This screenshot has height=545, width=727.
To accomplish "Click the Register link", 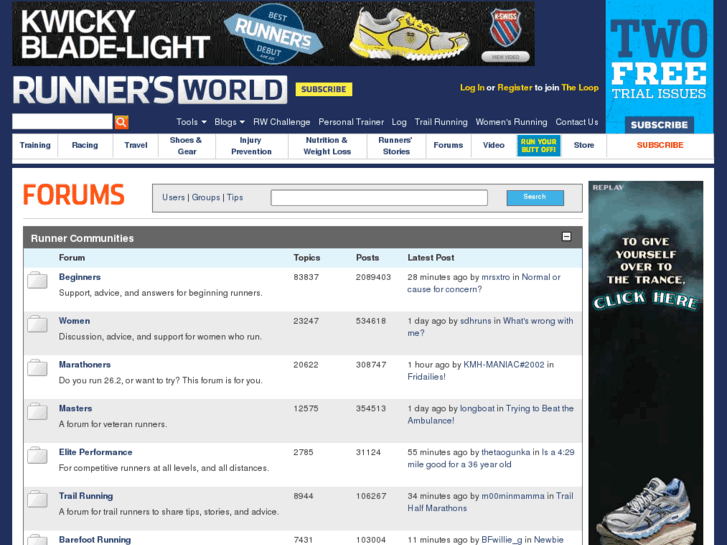I will [515, 88].
